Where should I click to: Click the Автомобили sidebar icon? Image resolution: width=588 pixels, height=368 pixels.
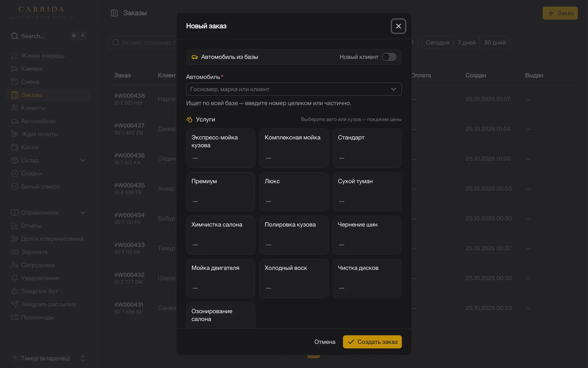tap(15, 121)
